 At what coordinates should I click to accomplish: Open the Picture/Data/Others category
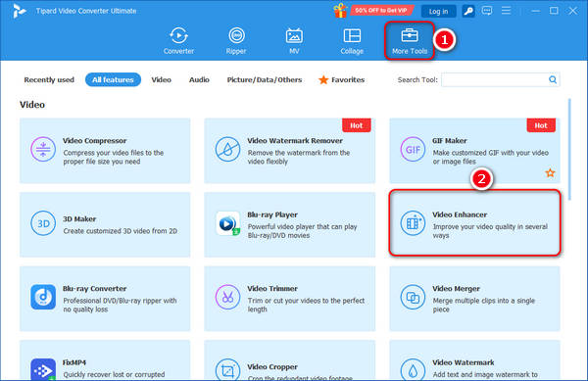265,79
